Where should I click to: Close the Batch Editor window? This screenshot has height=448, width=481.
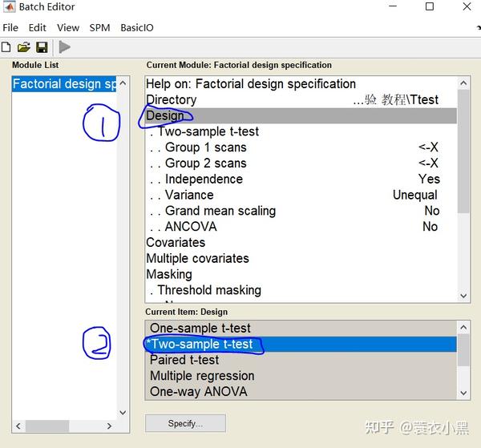pos(467,6)
